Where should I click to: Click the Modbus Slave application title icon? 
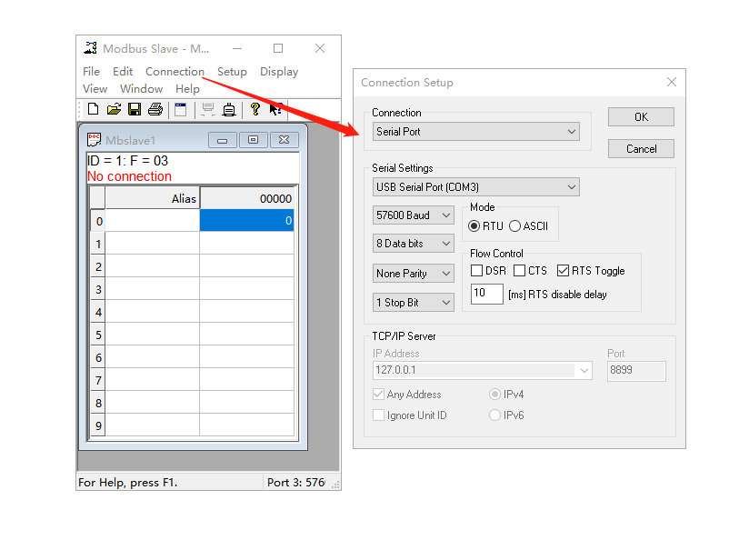coord(90,48)
